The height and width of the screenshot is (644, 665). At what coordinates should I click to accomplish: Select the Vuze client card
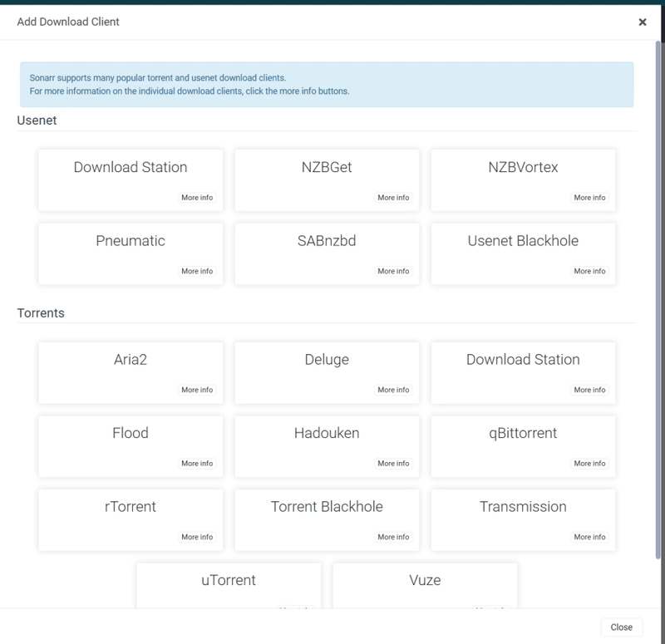(x=425, y=586)
